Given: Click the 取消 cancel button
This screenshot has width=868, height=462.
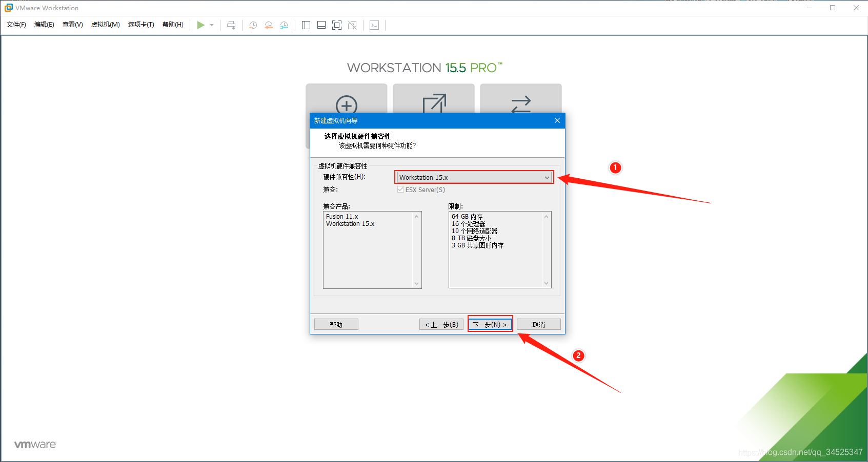Looking at the screenshot, I should 539,324.
